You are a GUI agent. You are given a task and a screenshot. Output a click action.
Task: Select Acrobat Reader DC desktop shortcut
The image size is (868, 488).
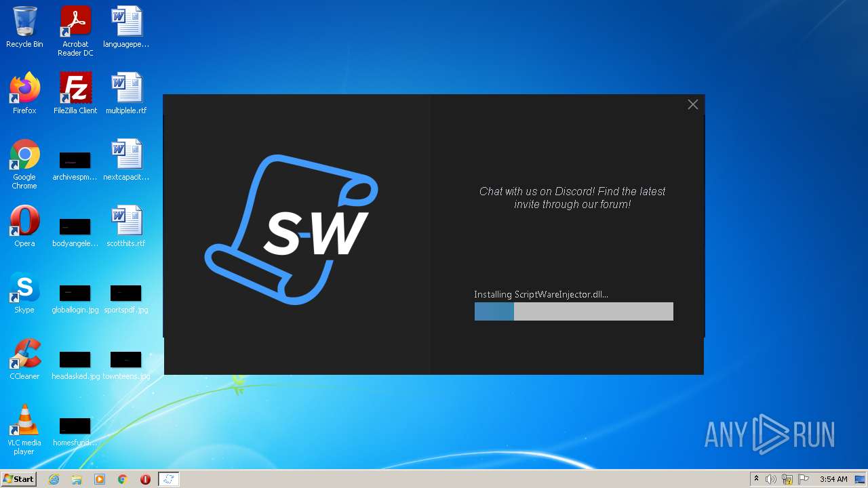click(x=75, y=31)
